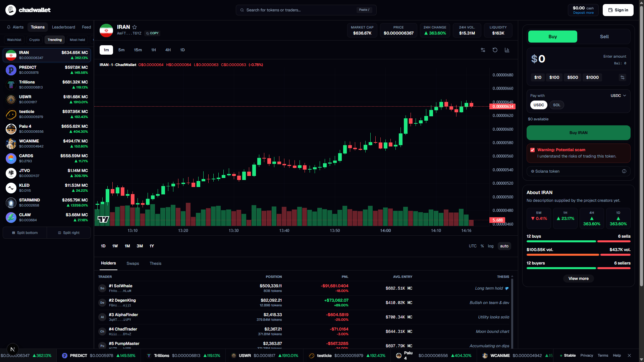Tick the potential scam risk checkbox
This screenshot has width=644, height=362.
pos(533,150)
